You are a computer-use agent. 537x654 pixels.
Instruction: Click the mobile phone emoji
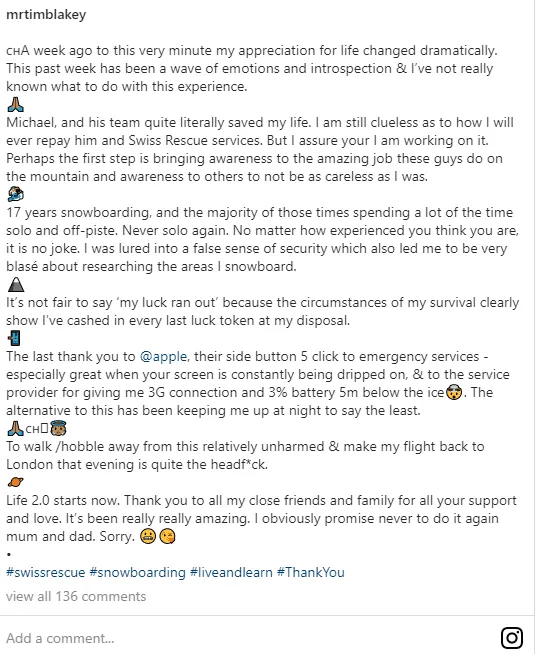click(15, 338)
